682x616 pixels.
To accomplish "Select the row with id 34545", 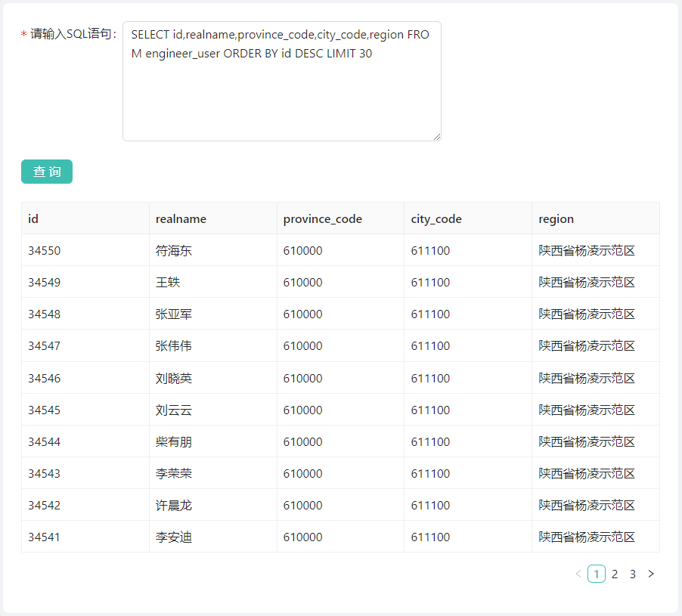I will click(x=340, y=410).
